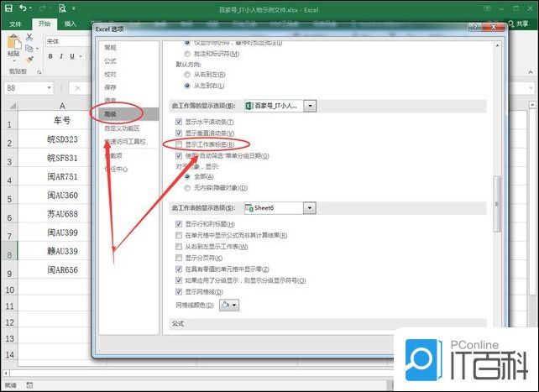This screenshot has height=392, width=539.
Task: Click the Save icon in title bar
Action: [8, 8]
